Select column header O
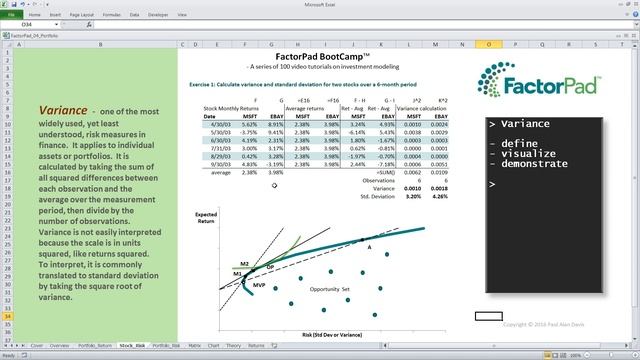 [x=489, y=44]
